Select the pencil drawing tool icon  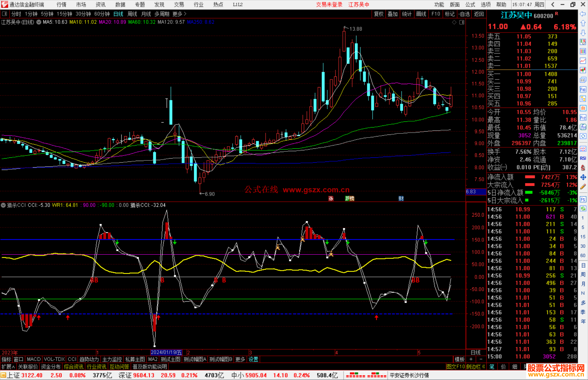(583, 187)
